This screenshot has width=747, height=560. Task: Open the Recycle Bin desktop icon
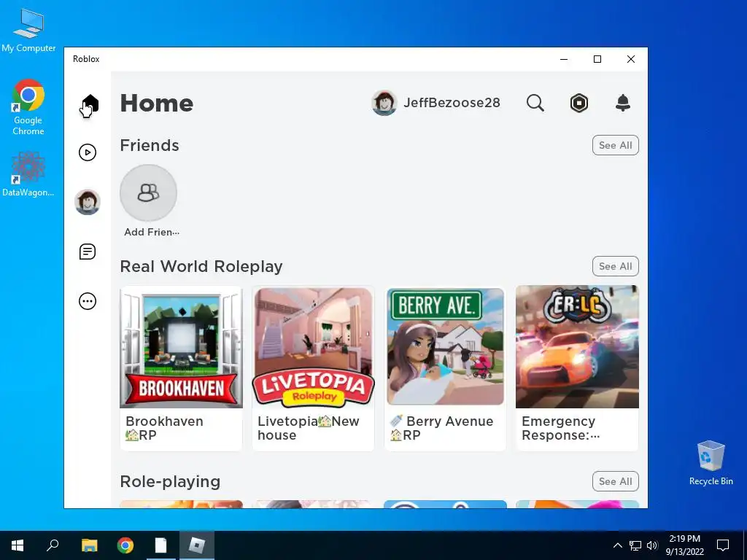point(711,463)
